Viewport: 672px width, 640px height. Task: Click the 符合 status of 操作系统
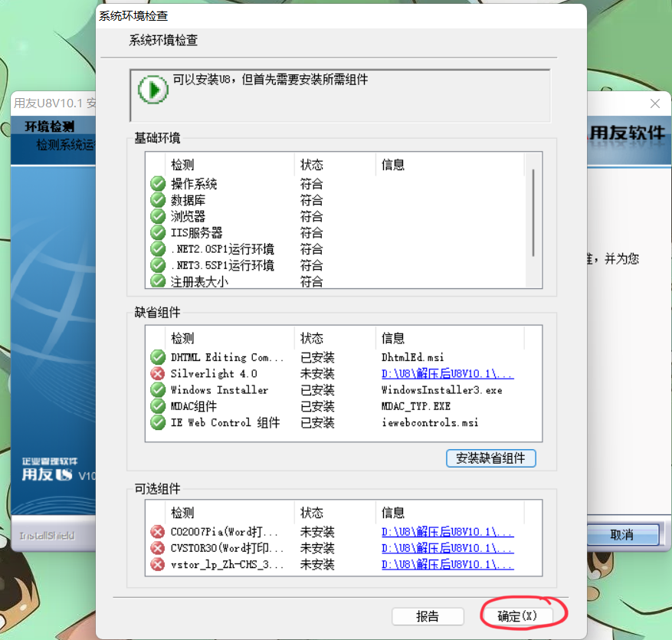[312, 184]
